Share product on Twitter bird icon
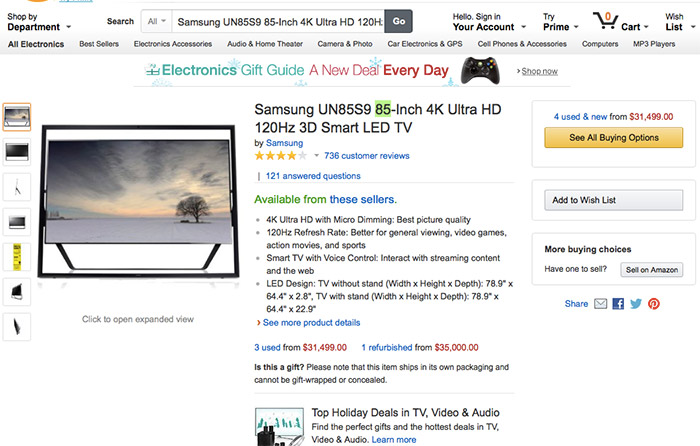The image size is (700, 446). [x=636, y=304]
